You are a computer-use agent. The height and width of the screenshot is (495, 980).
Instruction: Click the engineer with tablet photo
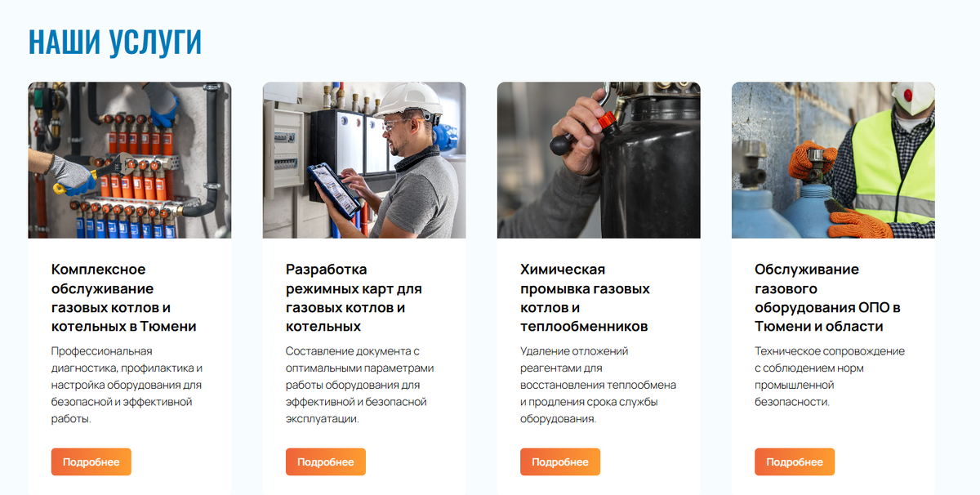tap(364, 160)
